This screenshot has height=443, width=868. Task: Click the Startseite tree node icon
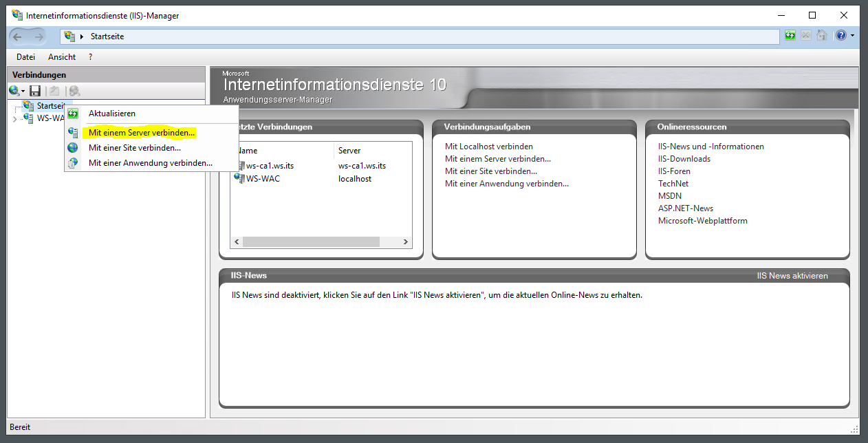coord(28,105)
